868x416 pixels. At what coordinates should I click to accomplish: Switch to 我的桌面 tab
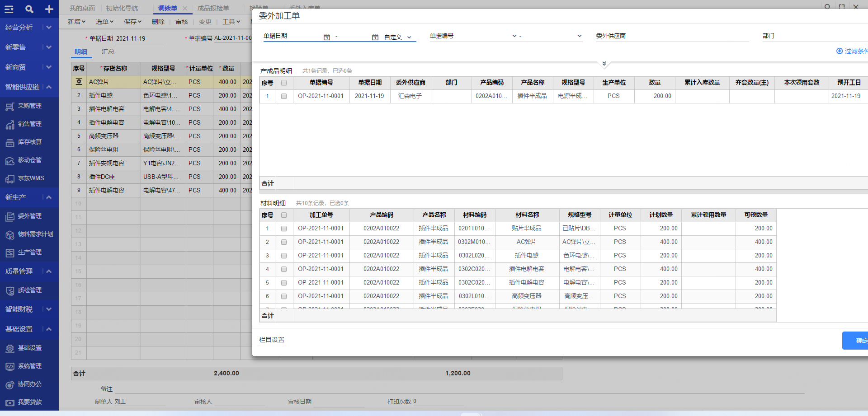[82, 8]
